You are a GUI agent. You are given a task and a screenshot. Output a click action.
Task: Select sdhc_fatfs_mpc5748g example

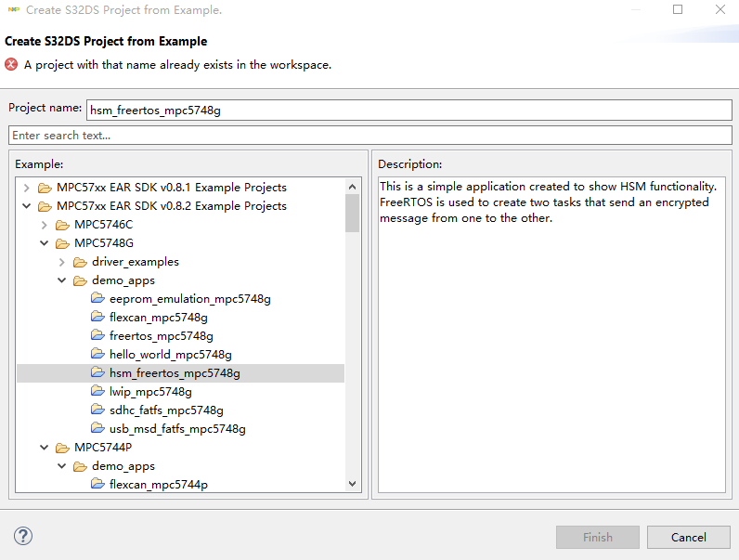click(166, 410)
